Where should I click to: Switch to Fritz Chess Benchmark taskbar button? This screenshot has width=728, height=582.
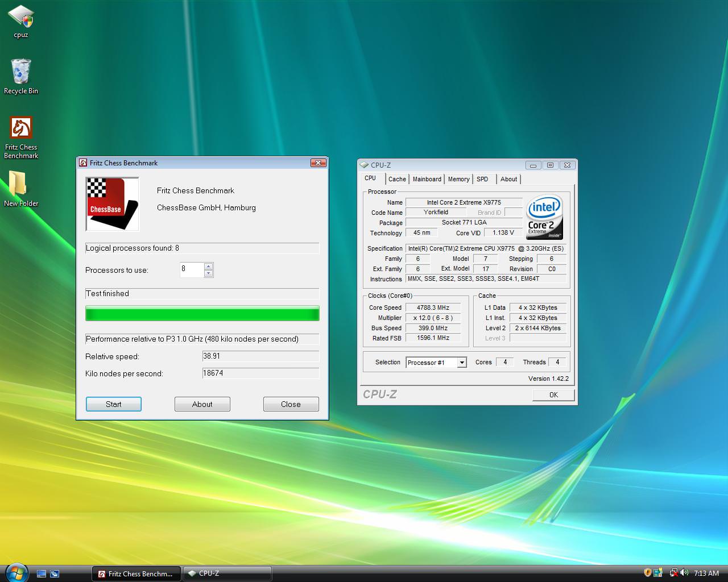pyautogui.click(x=136, y=573)
